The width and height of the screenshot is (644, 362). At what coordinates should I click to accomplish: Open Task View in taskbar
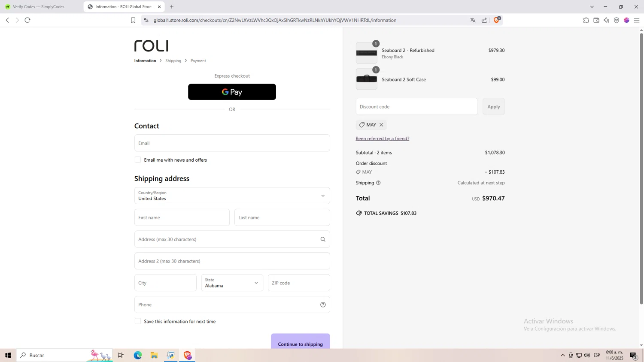[x=121, y=355]
